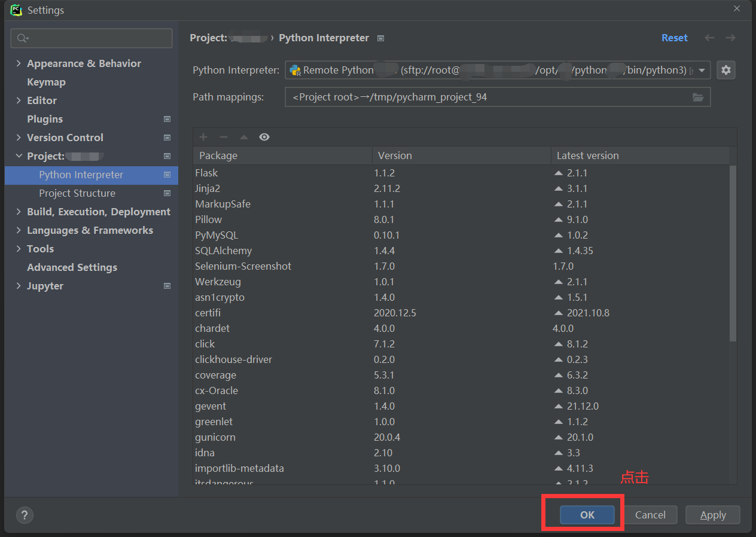756x537 pixels.
Task: Select the PyMySQL package row
Action: click(x=461, y=235)
